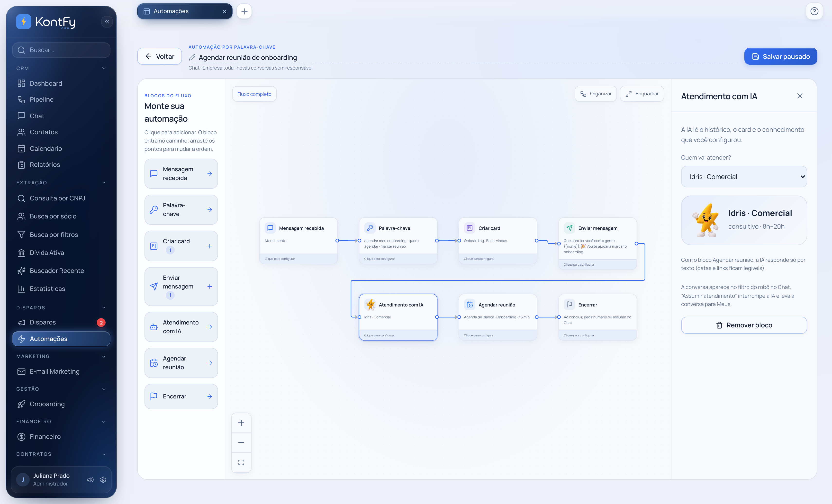Open the help question mark icon
This screenshot has width=832, height=504.
814,11
